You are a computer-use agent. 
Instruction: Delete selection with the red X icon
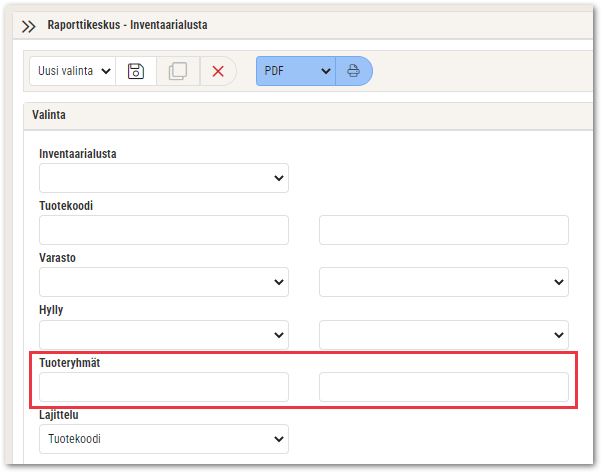(218, 71)
